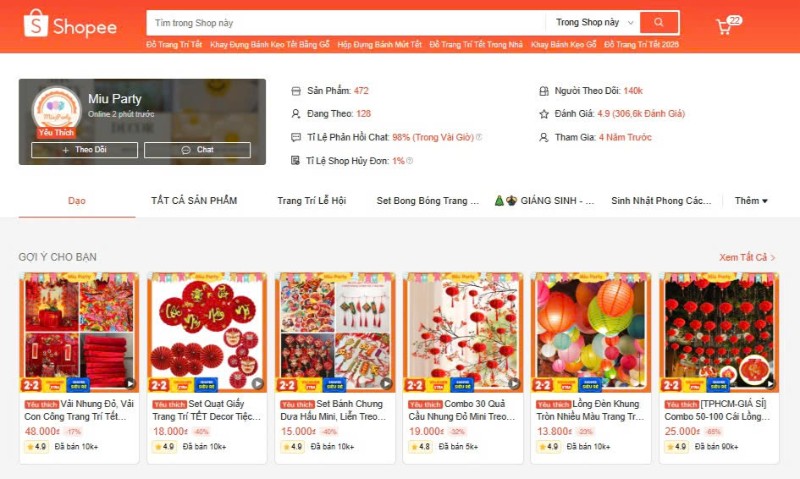Focus the 'Tìm trong Shop này' search field
The height and width of the screenshot is (479, 800).
tap(345, 22)
